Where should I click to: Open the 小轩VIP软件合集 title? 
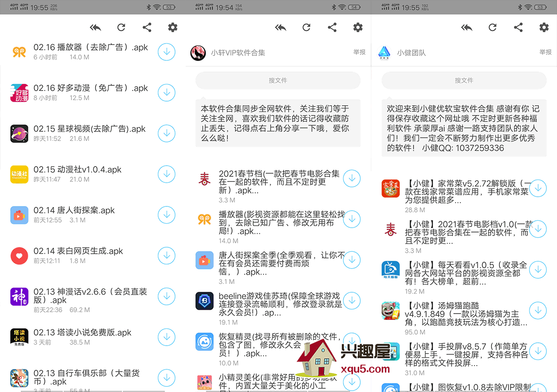pyautogui.click(x=238, y=53)
